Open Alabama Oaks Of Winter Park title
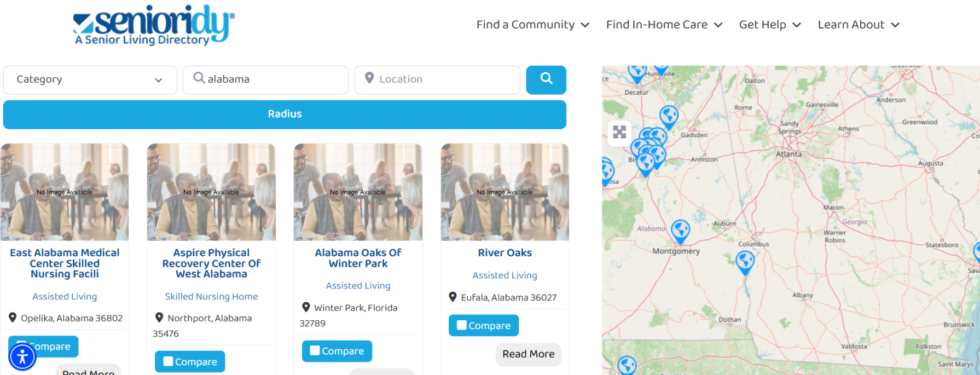The image size is (980, 375). (x=358, y=258)
